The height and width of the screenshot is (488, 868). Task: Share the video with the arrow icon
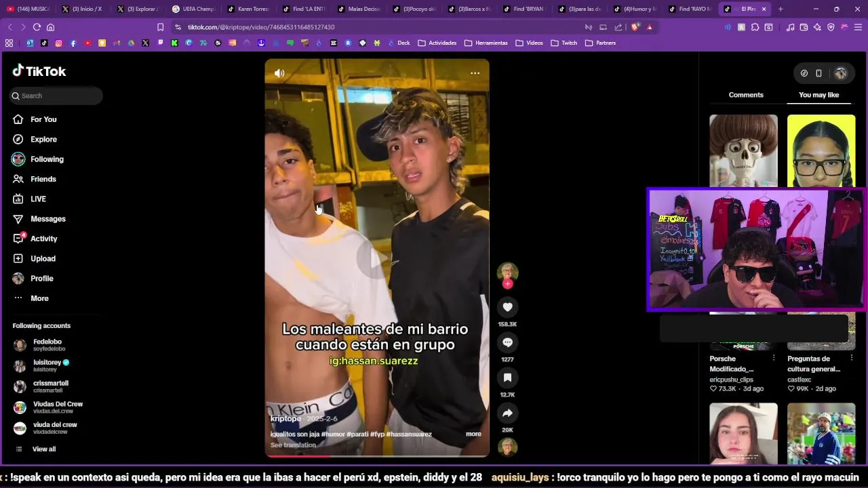pyautogui.click(x=507, y=413)
